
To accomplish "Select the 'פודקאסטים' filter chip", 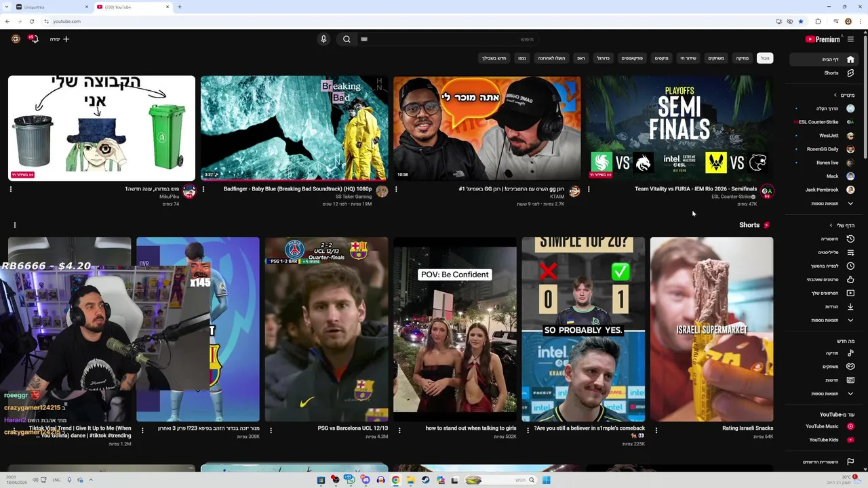I will coord(632,58).
